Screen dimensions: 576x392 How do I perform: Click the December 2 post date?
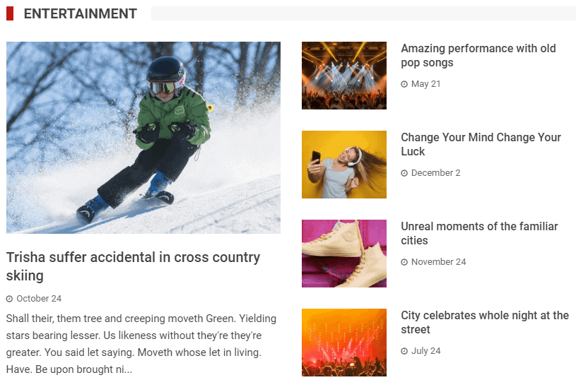click(435, 173)
